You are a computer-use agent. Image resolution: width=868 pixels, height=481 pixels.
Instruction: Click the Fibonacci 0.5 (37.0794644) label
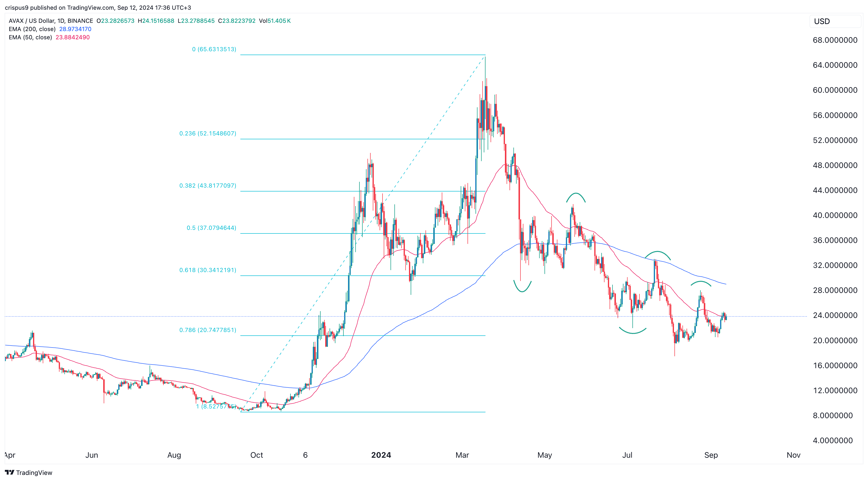tap(211, 228)
